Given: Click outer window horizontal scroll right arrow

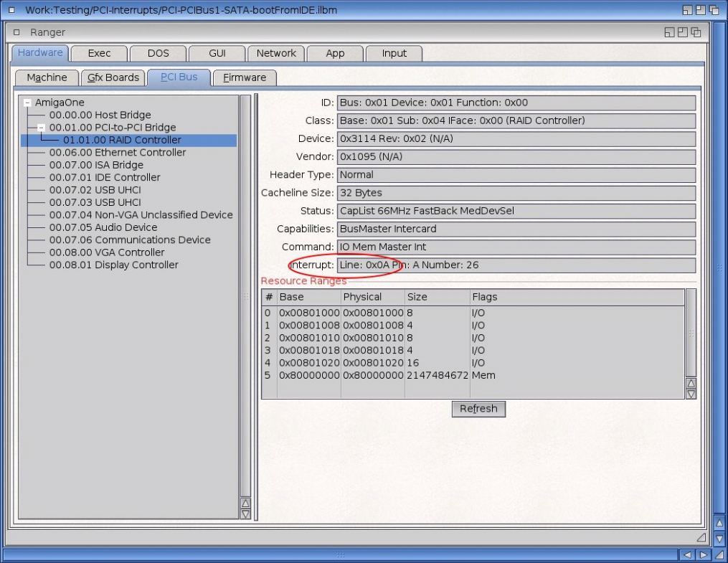Looking at the screenshot, I should tap(704, 554).
